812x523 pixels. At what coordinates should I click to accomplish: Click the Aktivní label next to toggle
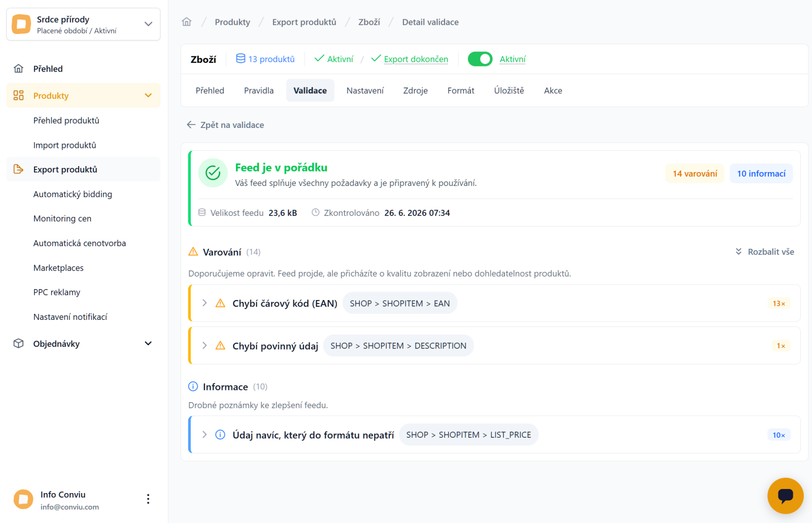coord(513,59)
